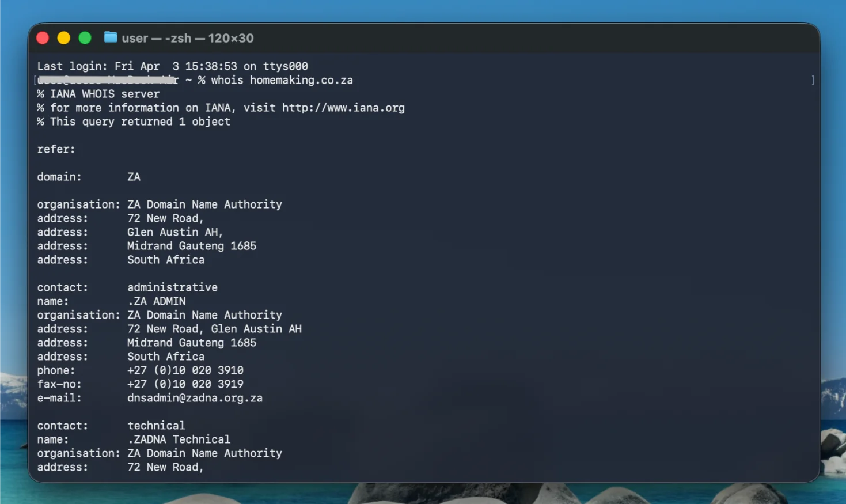Screen dimensions: 846x504
Task: Click the 'whois homemaking.co.za' command text
Action: [x=282, y=80]
